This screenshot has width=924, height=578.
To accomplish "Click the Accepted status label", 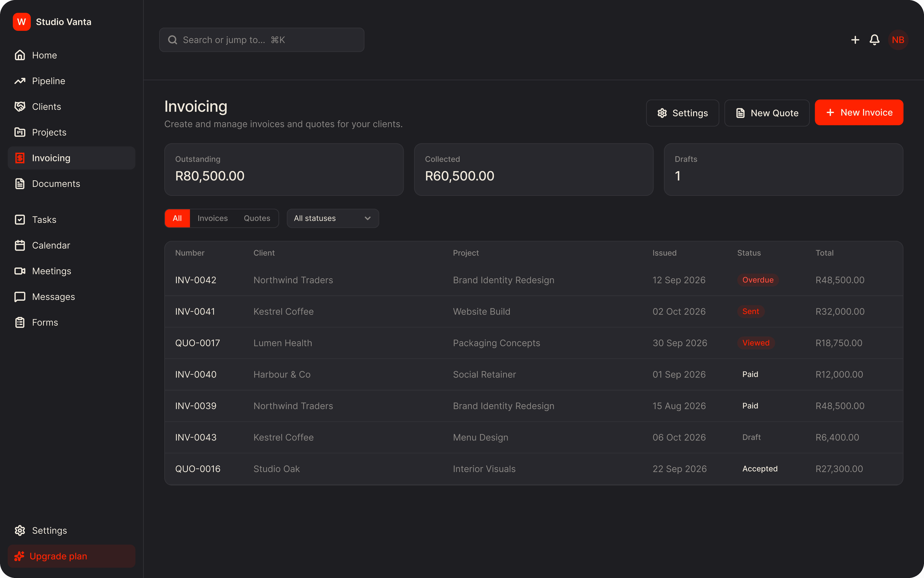I will coord(759,469).
